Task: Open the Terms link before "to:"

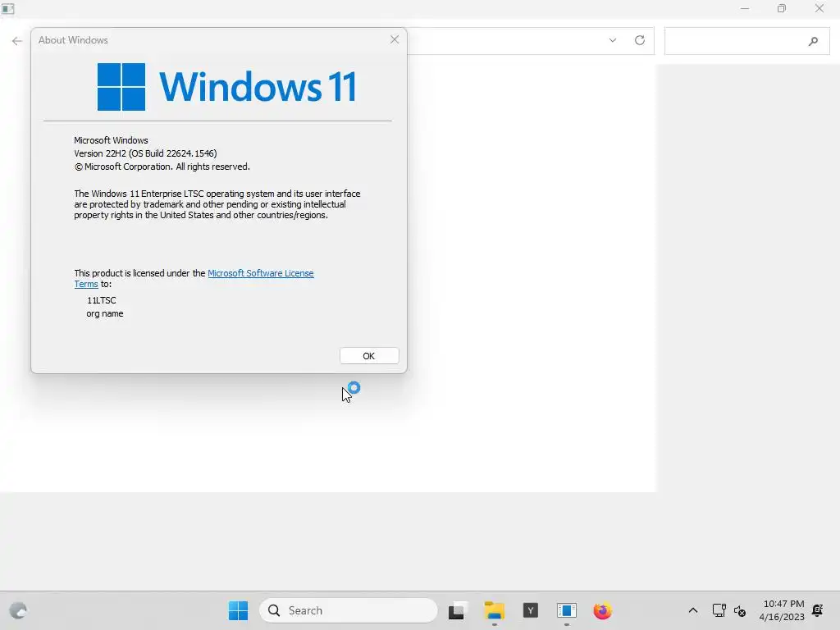Action: click(x=86, y=284)
